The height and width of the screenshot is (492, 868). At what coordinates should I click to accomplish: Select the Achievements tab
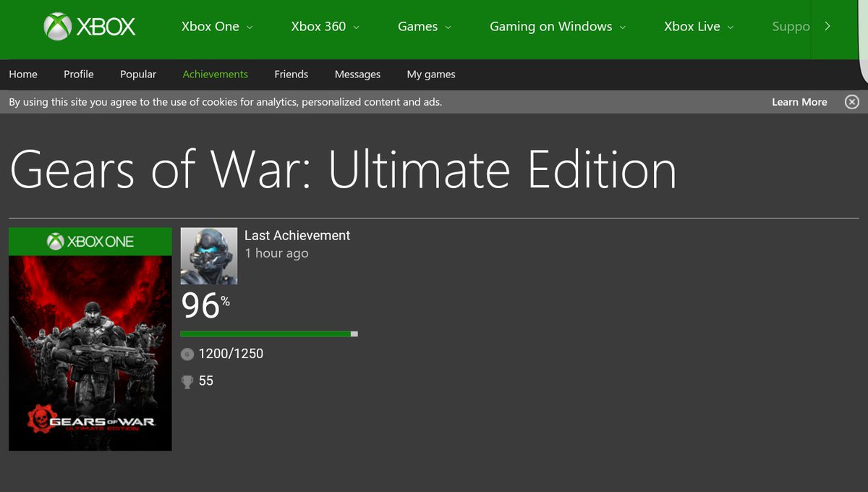coord(216,74)
